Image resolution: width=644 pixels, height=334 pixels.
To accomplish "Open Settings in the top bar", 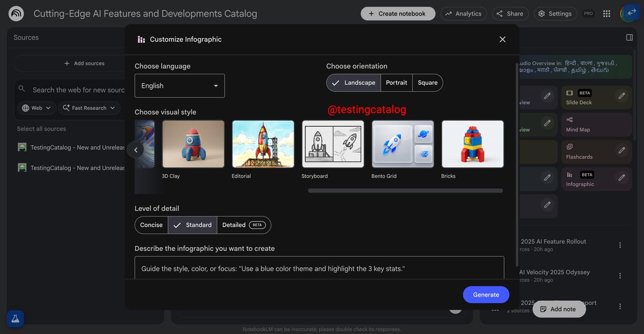I will point(555,13).
